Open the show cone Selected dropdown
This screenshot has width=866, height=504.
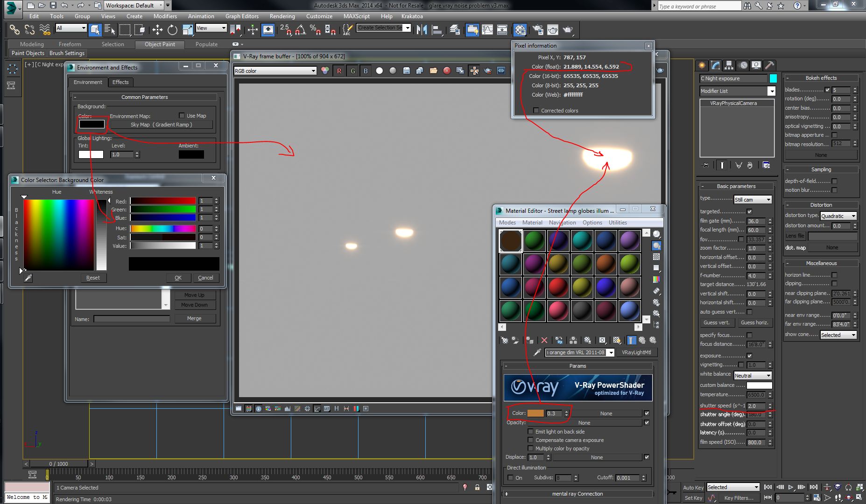(x=838, y=335)
